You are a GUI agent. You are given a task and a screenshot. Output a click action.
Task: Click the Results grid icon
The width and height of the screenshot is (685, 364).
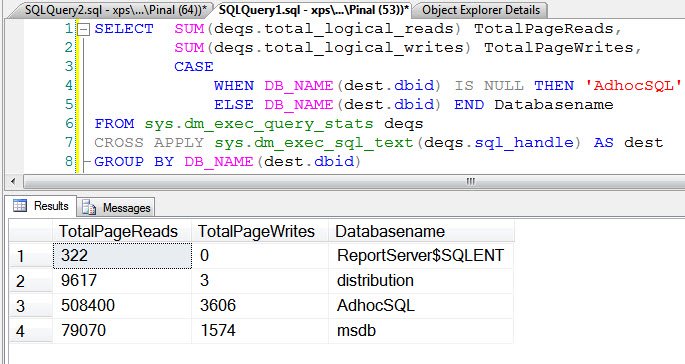20,205
